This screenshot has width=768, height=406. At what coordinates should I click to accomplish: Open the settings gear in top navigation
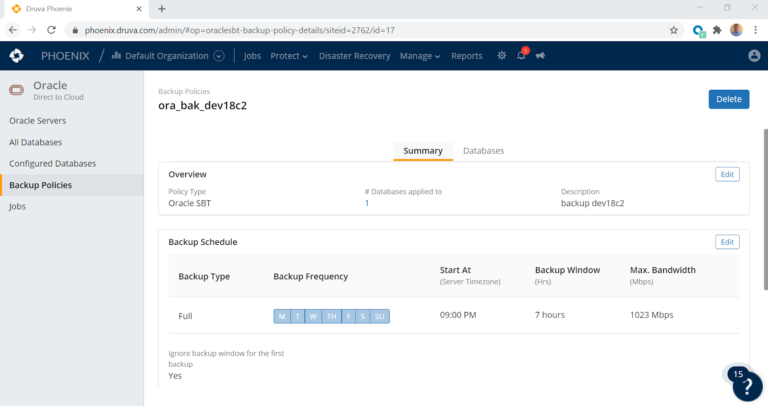(502, 56)
